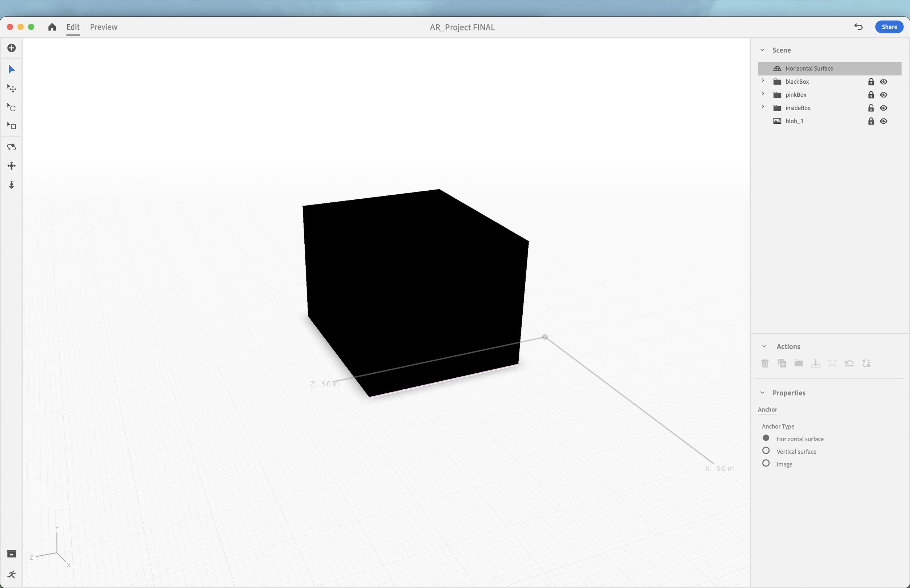Select Vertical surface anchor type
This screenshot has width=910, height=588.
(x=765, y=450)
